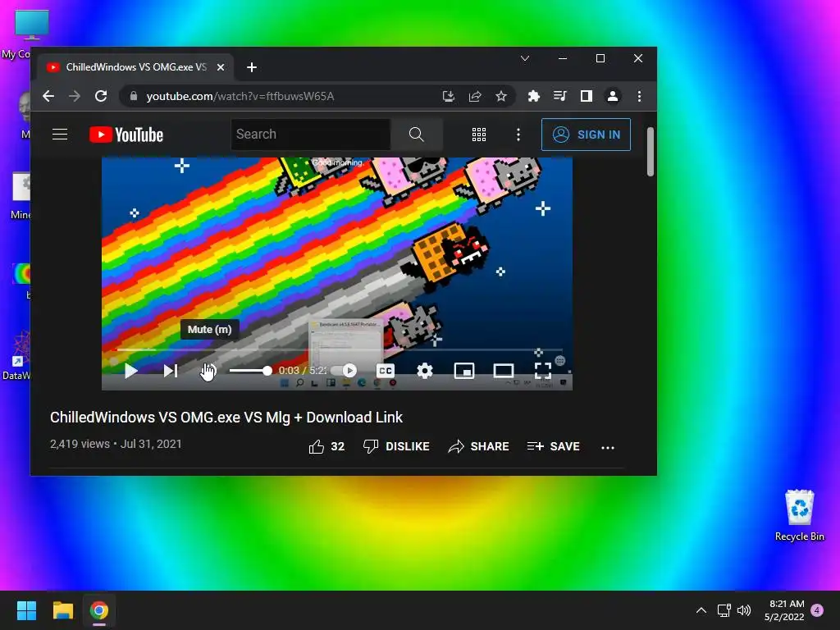Click the Chrome profile avatar icon
Screen dimensions: 840x630
click(x=612, y=96)
